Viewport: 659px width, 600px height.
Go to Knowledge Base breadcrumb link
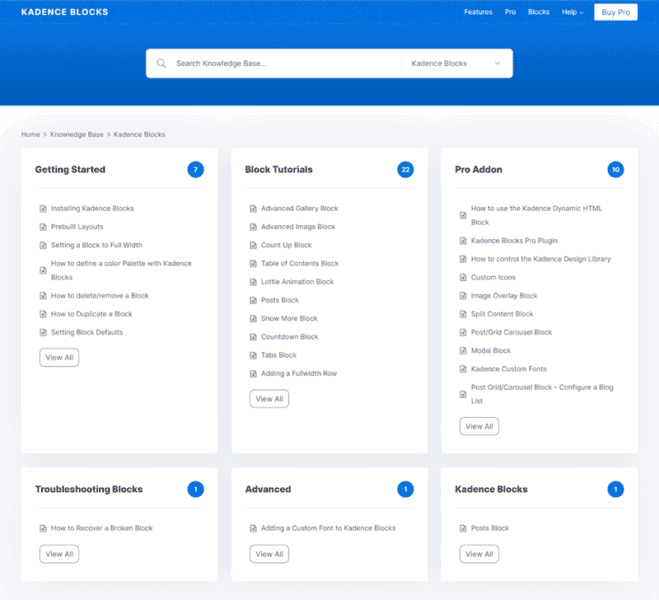76,134
